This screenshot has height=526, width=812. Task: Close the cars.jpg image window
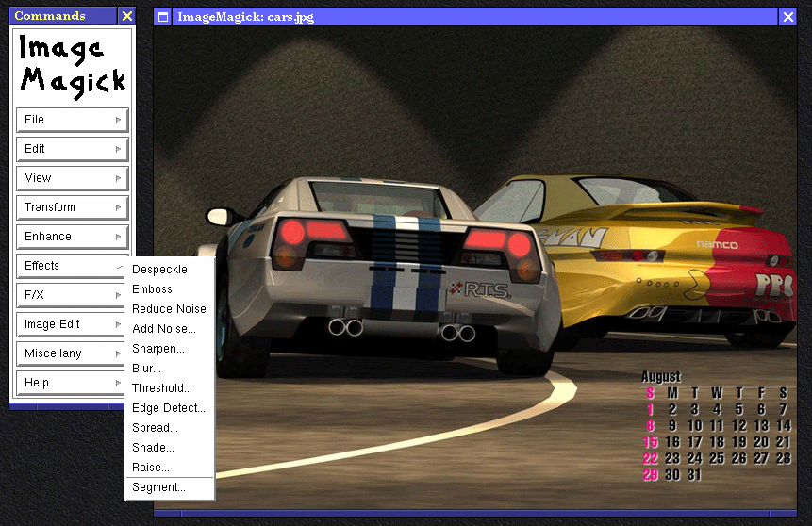(x=787, y=17)
